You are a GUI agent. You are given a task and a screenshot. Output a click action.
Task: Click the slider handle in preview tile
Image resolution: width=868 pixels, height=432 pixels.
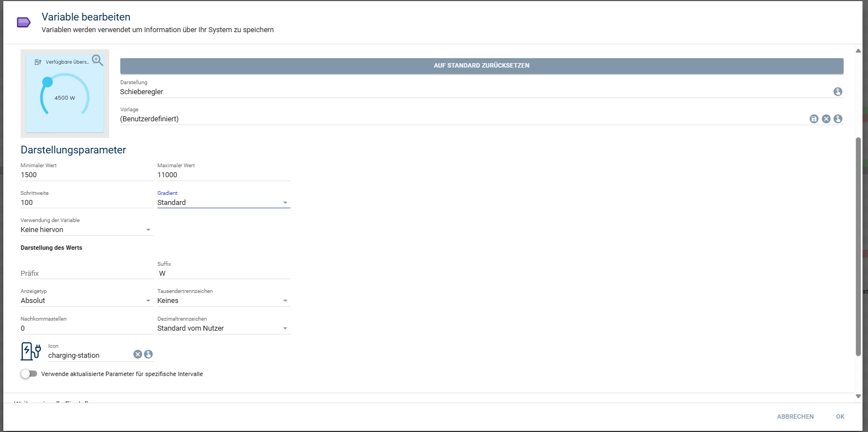[x=48, y=82]
